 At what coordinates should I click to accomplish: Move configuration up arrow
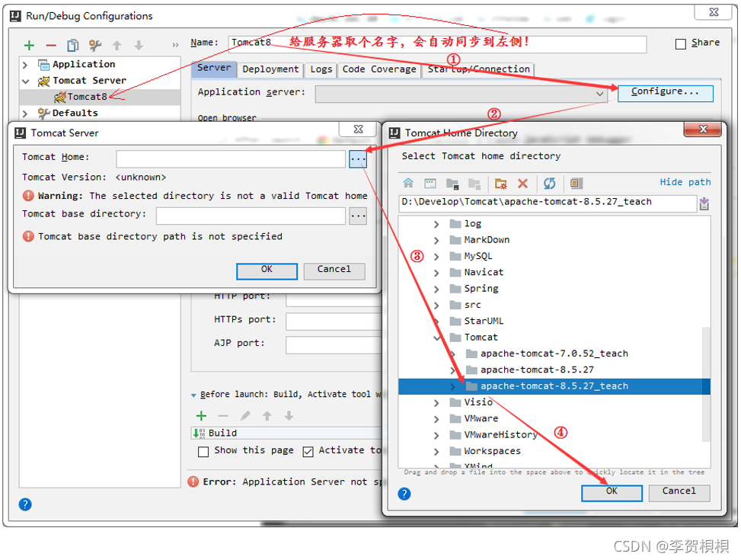pos(117,46)
